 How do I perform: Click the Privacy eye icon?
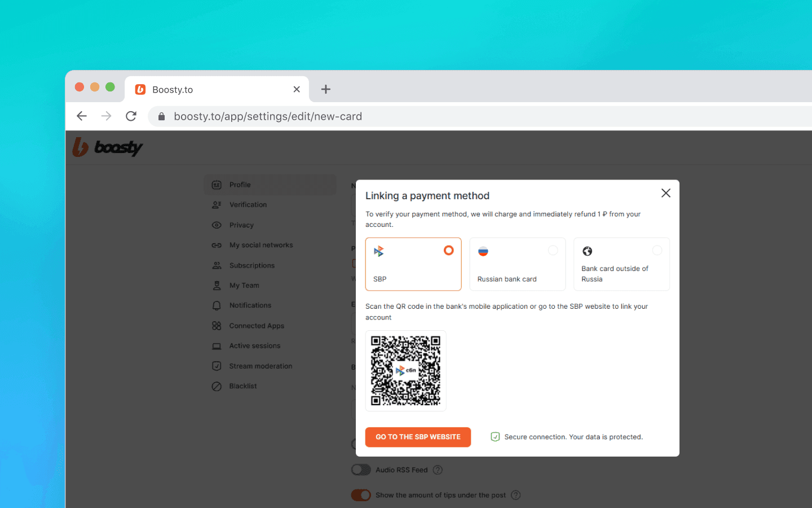click(x=217, y=225)
